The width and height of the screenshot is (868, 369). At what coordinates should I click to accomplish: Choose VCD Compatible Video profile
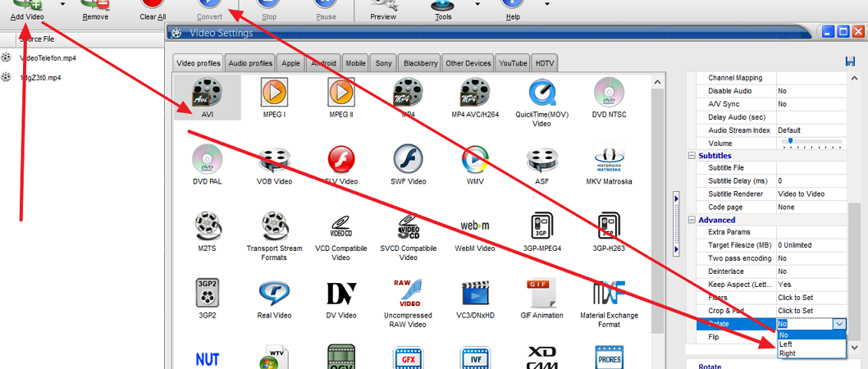(x=341, y=236)
